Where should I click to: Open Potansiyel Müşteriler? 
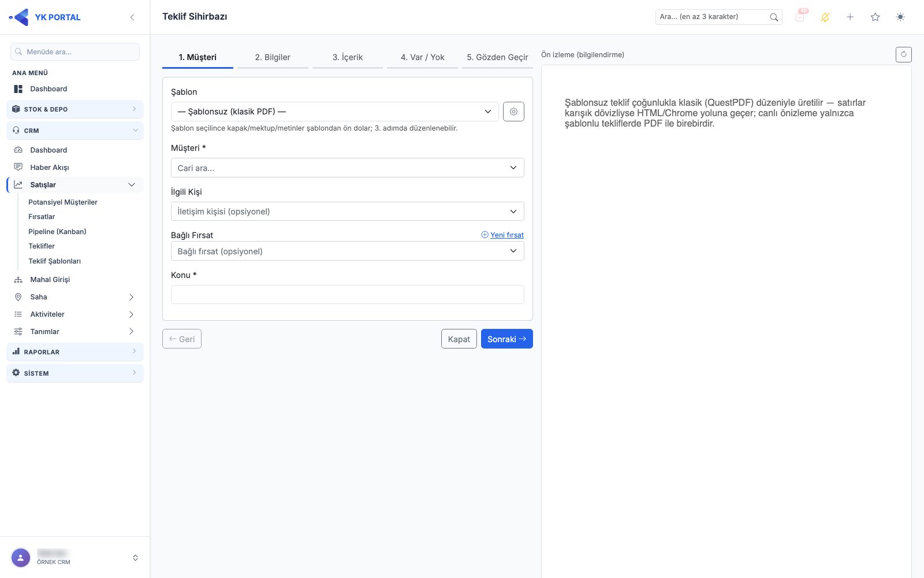(x=63, y=202)
